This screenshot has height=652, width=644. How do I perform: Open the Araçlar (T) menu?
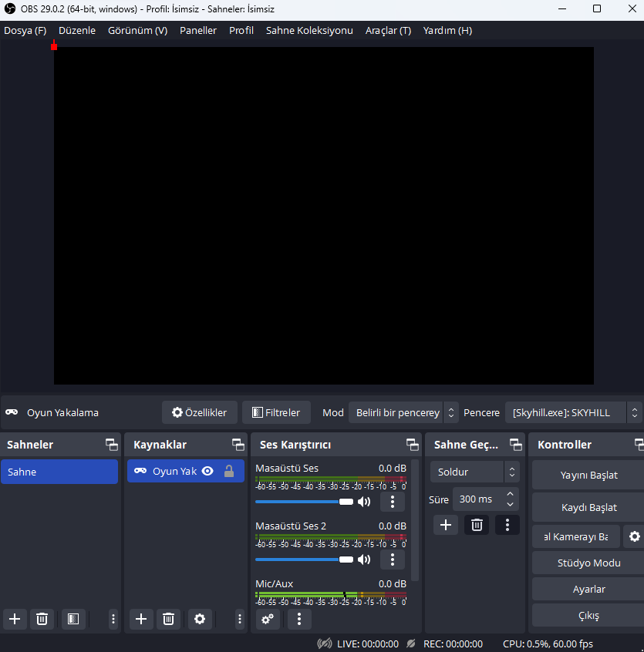[388, 30]
